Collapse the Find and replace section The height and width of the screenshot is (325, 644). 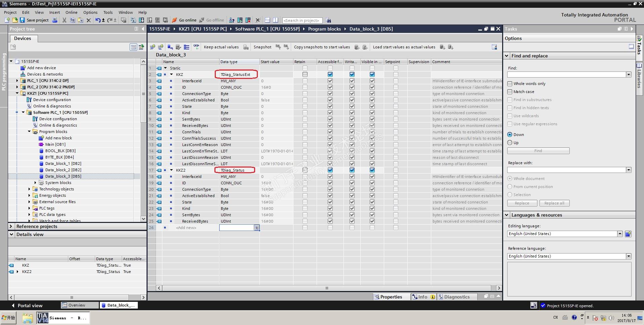pyautogui.click(x=507, y=56)
